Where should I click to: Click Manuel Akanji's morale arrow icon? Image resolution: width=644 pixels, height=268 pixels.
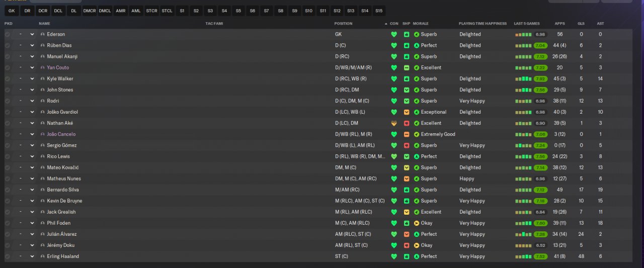tap(417, 56)
